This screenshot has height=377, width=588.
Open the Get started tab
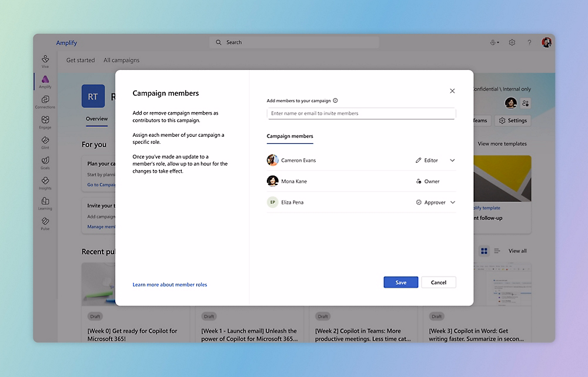[x=81, y=60]
